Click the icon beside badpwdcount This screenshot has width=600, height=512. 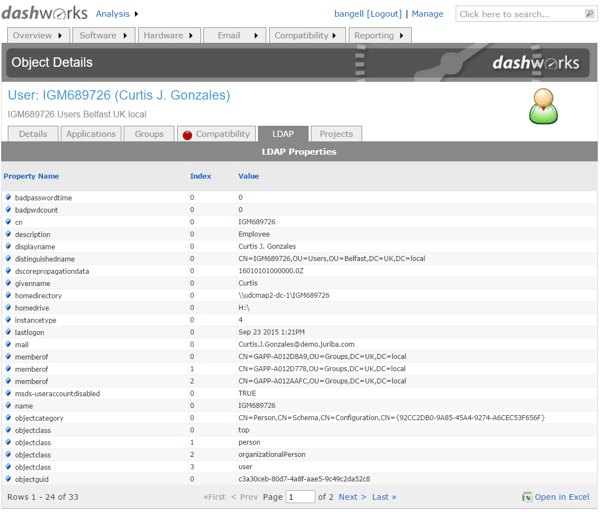8,209
